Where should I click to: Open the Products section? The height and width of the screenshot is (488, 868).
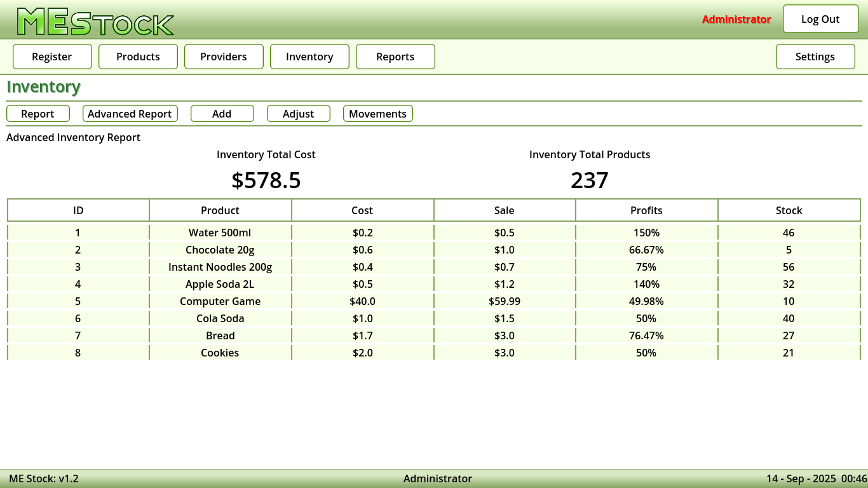pyautogui.click(x=138, y=57)
